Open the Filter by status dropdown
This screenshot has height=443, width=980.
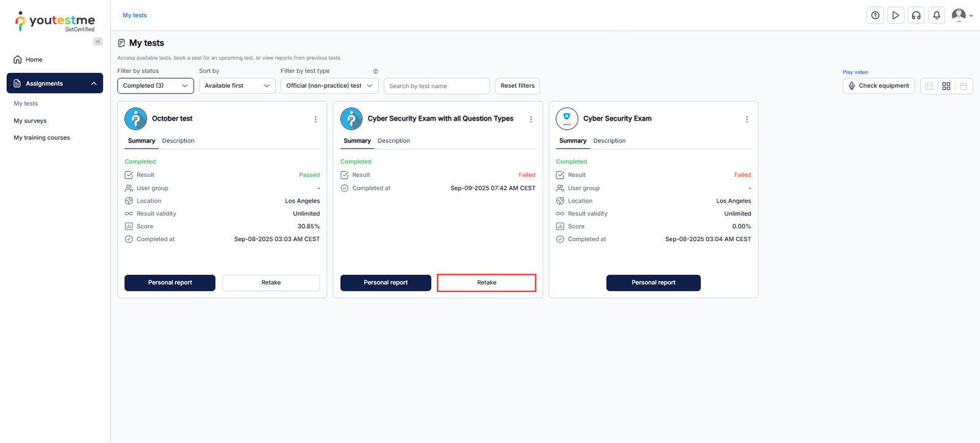[x=156, y=86]
